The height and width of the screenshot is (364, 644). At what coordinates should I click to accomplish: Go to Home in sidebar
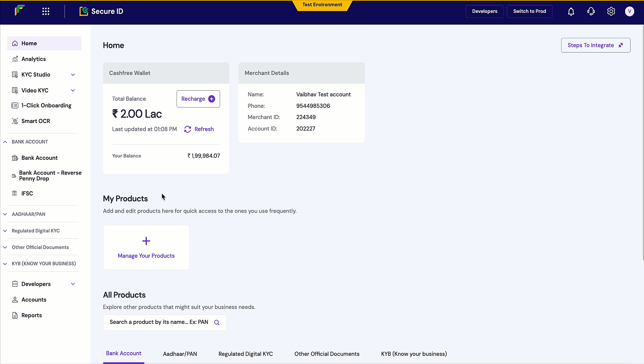[x=44, y=43]
